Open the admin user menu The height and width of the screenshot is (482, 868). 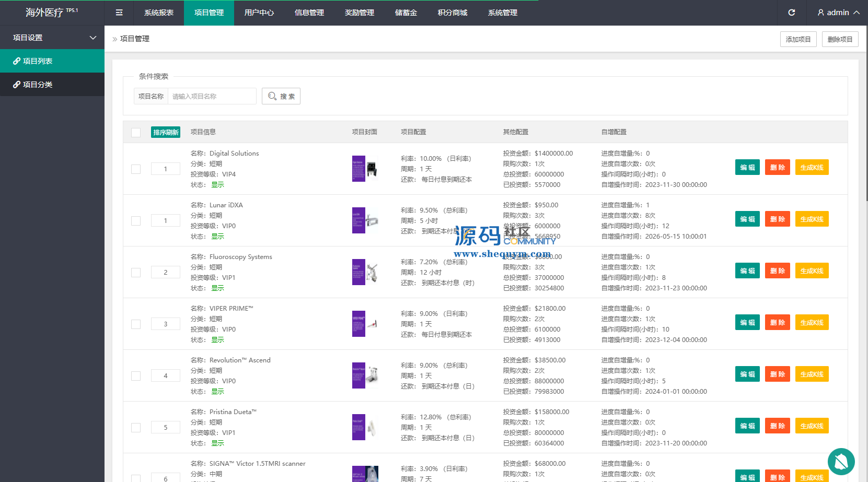coord(838,13)
